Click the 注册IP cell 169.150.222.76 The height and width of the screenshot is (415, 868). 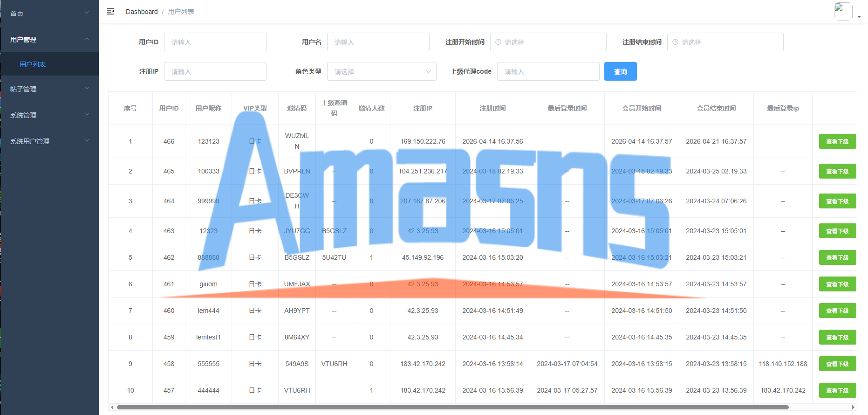click(x=423, y=141)
